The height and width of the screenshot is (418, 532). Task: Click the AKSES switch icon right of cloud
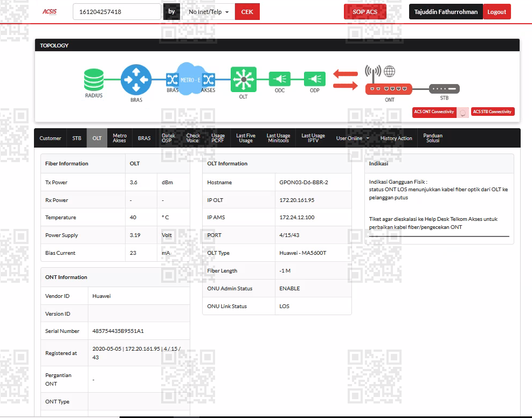[208, 80]
